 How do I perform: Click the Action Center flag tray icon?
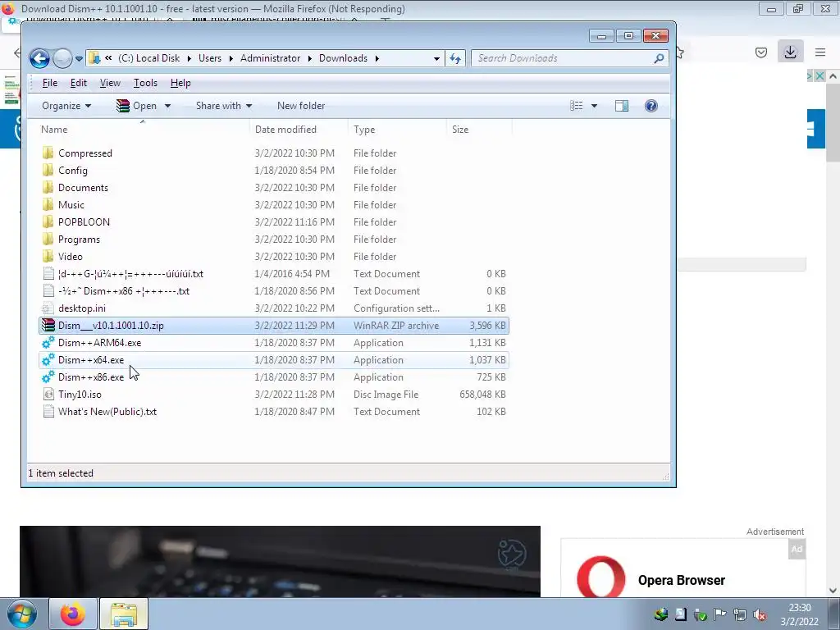(x=719, y=614)
